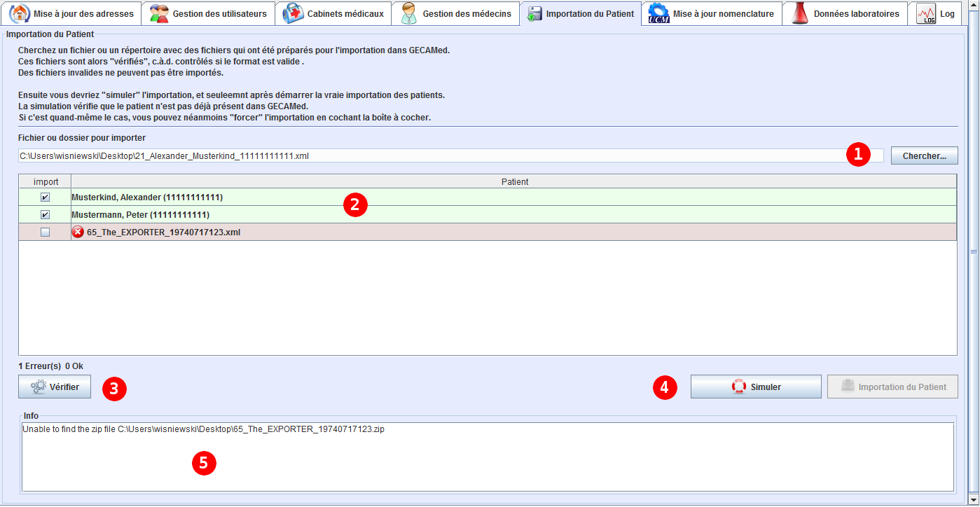Click the medical kit icon for Cabinets médicaux
980x507 pixels.
coord(293,13)
